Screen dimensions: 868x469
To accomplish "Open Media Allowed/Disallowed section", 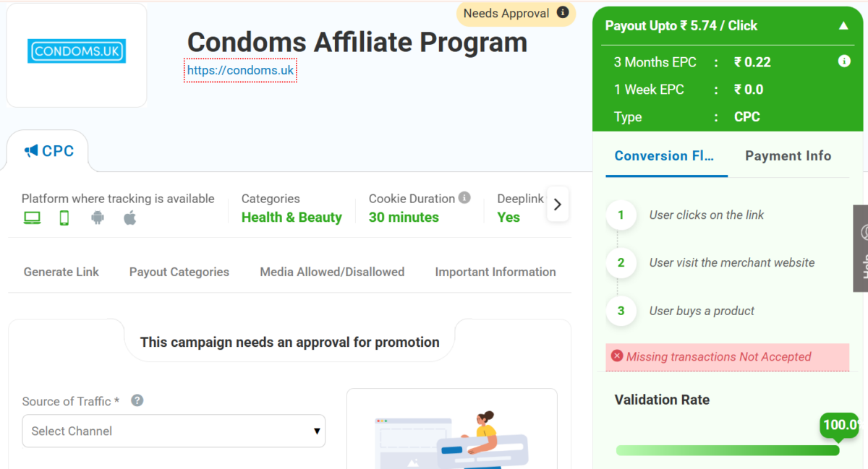I will (332, 272).
